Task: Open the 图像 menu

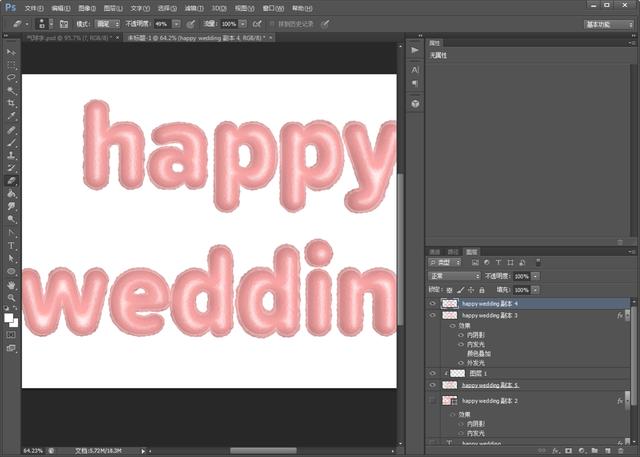Action: pos(87,8)
